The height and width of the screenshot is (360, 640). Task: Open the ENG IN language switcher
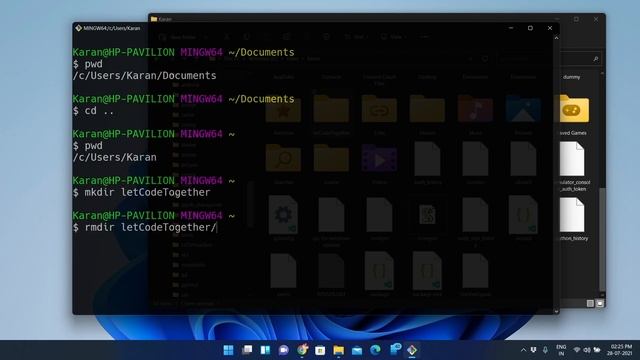point(561,350)
